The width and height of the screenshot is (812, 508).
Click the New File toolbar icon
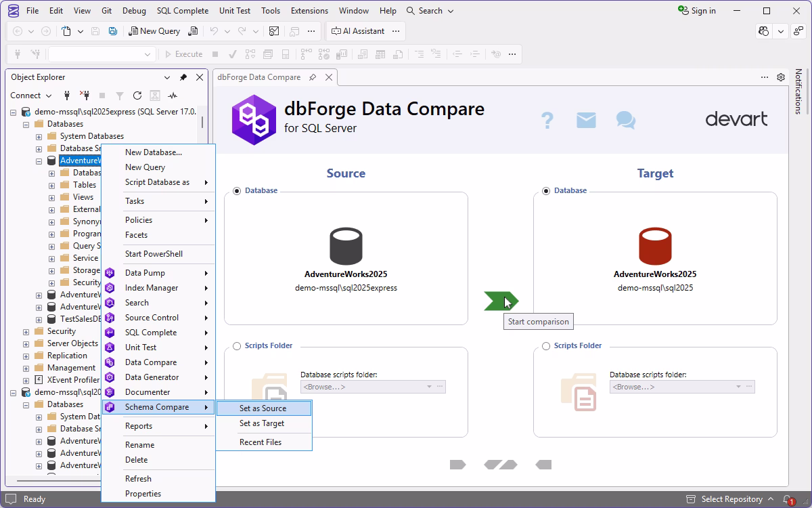(66, 31)
